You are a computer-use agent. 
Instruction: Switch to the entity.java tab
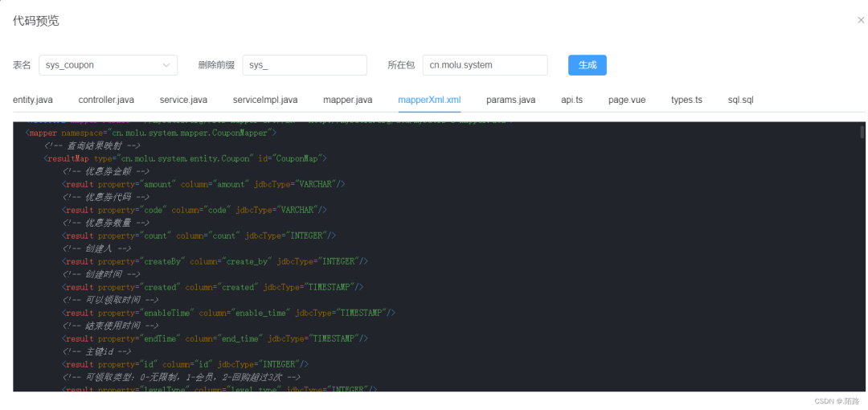(33, 100)
